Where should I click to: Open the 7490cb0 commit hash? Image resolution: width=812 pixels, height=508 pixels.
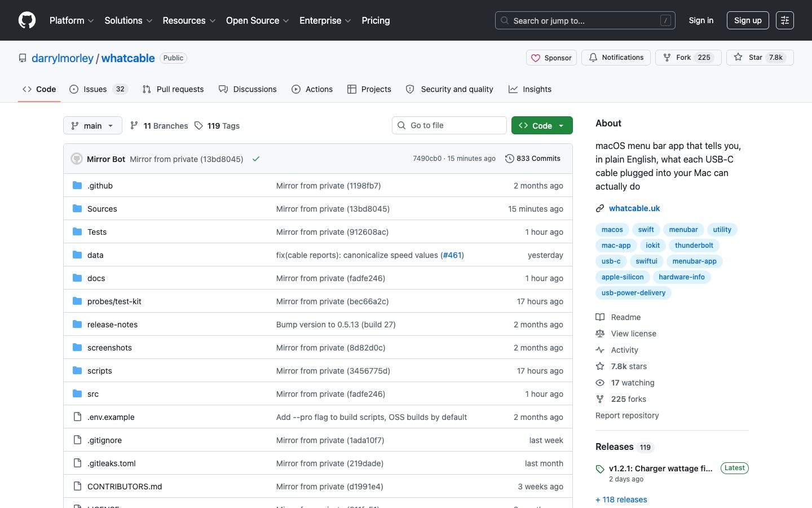(x=427, y=159)
